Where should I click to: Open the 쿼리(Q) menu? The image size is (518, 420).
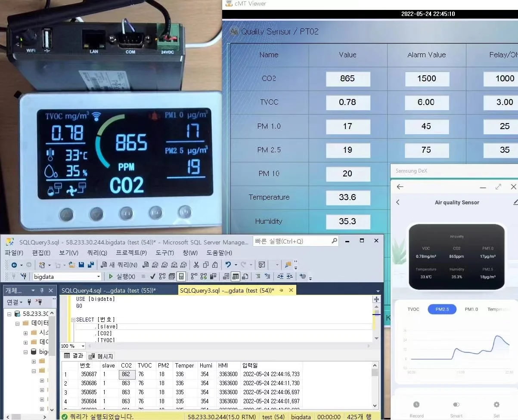pos(97,253)
